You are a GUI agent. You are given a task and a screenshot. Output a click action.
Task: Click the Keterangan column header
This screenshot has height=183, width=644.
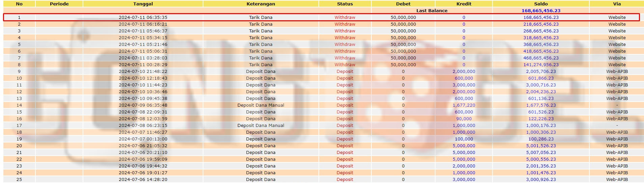(x=260, y=4)
